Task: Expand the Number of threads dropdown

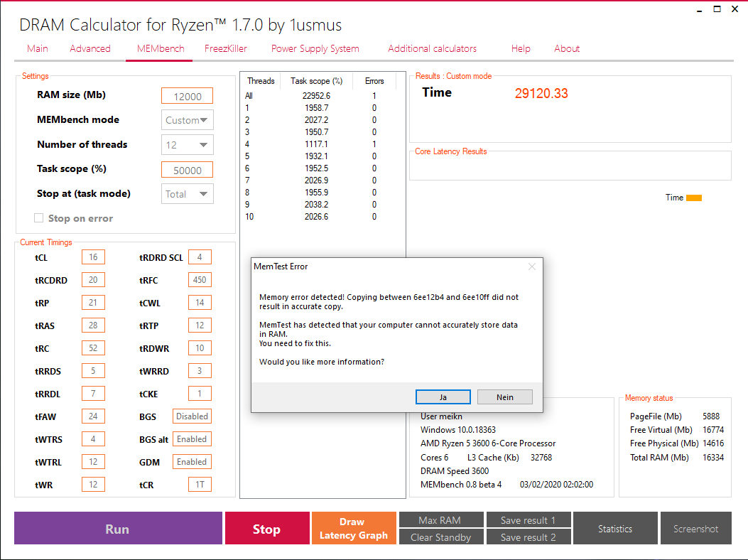Action: point(187,145)
